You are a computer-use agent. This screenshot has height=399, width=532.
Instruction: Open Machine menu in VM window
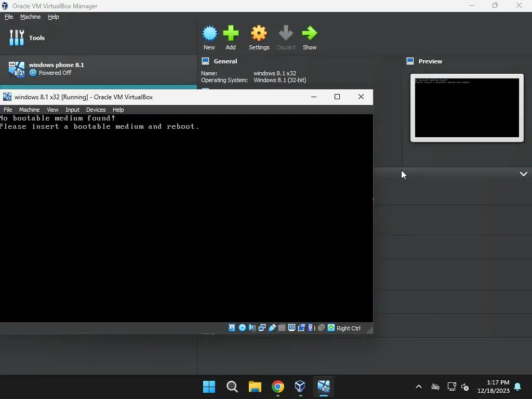coord(29,110)
